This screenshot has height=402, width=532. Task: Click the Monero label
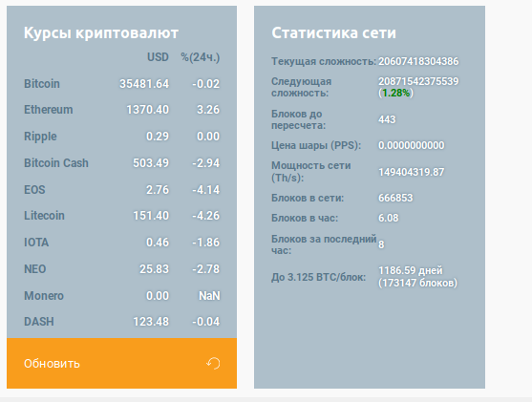click(x=44, y=296)
